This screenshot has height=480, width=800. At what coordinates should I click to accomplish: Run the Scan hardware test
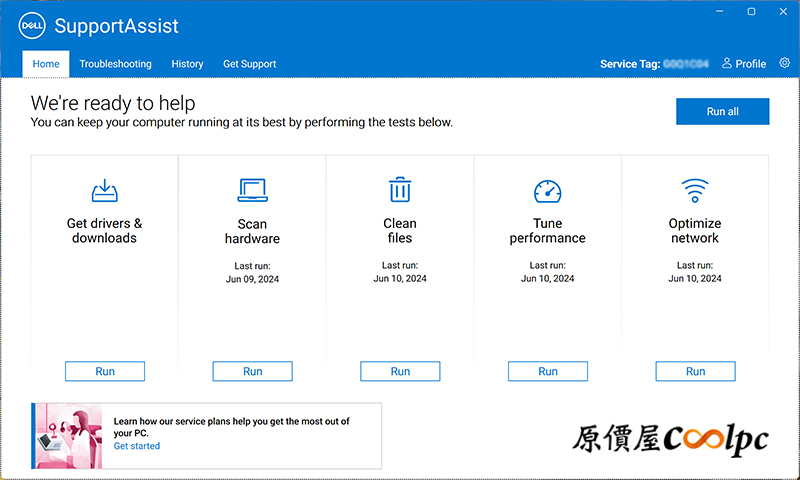pos(253,371)
